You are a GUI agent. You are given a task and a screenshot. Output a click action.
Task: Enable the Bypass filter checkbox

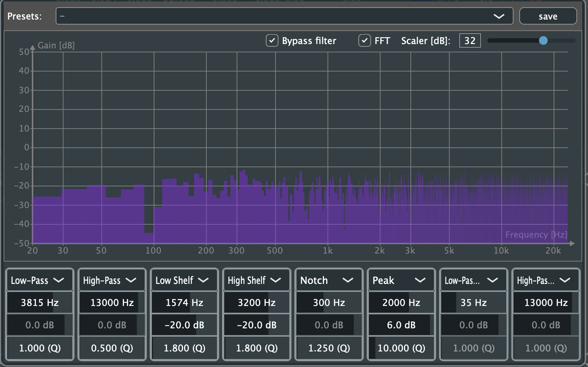coord(272,40)
